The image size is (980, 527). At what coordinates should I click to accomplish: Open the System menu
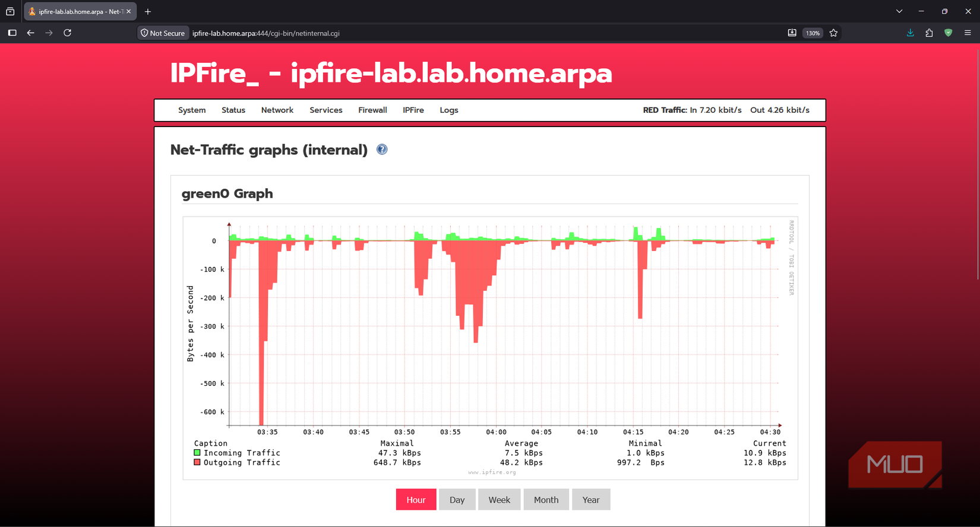point(192,110)
